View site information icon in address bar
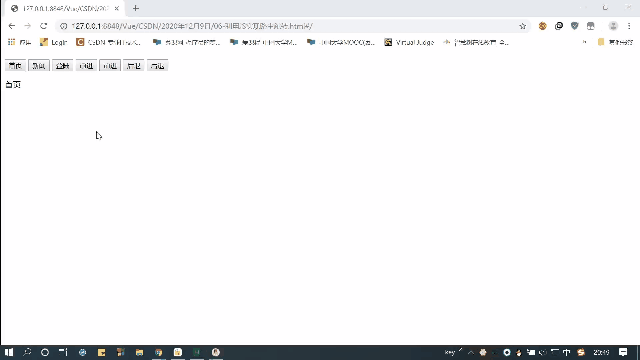 63,26
